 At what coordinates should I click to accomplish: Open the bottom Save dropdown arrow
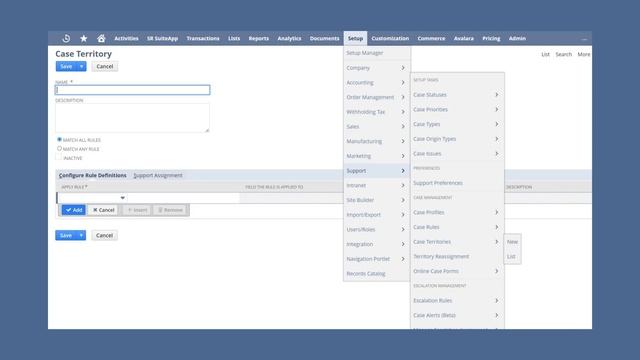click(x=81, y=235)
